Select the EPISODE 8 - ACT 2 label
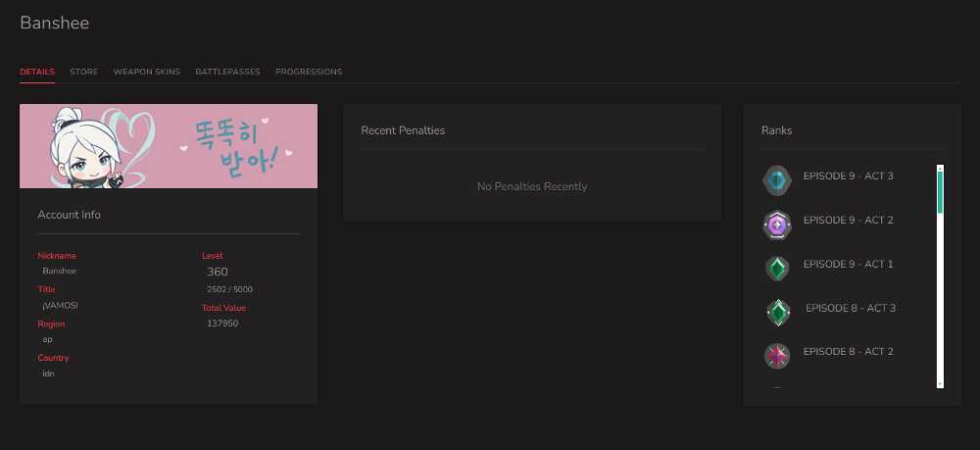980x450 pixels. point(848,352)
